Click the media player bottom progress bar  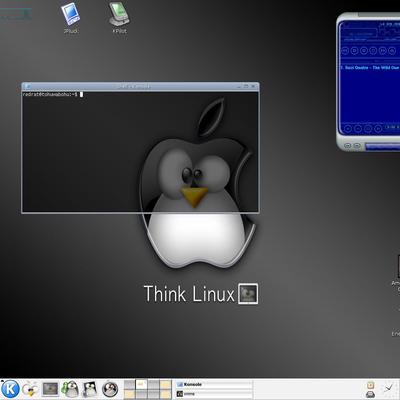(x=382, y=146)
